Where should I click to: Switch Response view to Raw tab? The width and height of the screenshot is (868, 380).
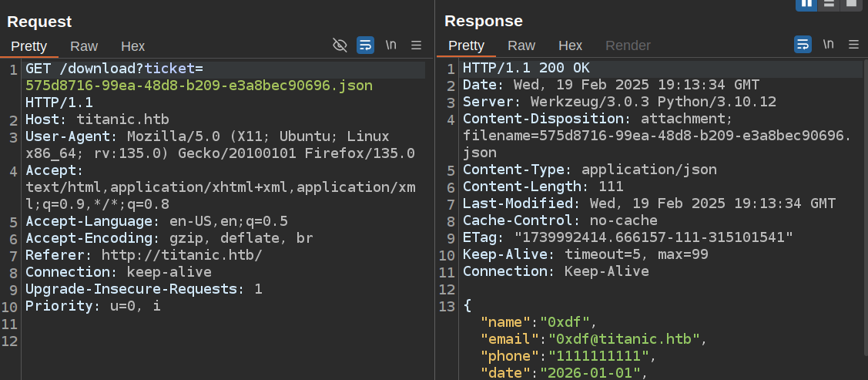pyautogui.click(x=521, y=45)
